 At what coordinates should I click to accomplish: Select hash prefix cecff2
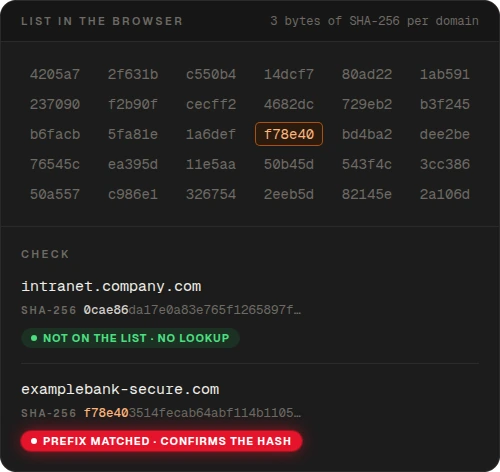tap(211, 104)
